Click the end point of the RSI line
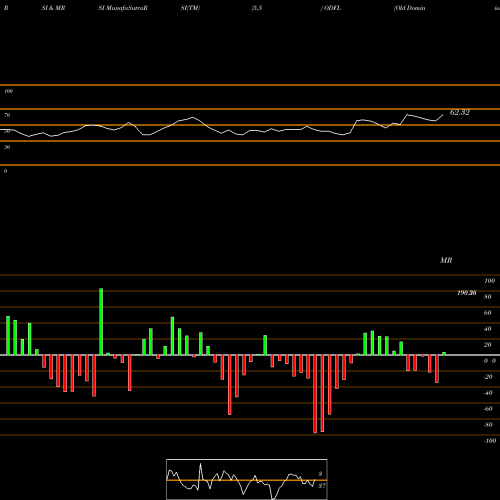Image resolution: width=500 pixels, height=500 pixels. [x=443, y=115]
